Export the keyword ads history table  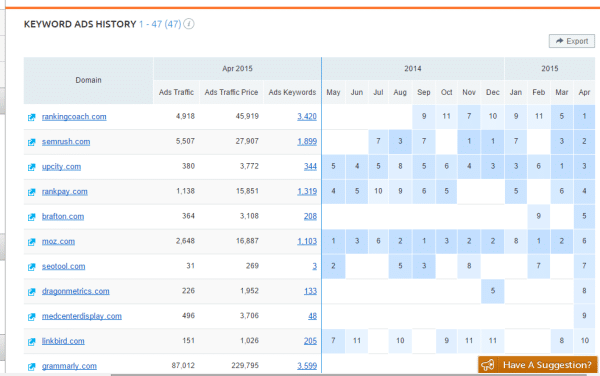[x=572, y=41]
